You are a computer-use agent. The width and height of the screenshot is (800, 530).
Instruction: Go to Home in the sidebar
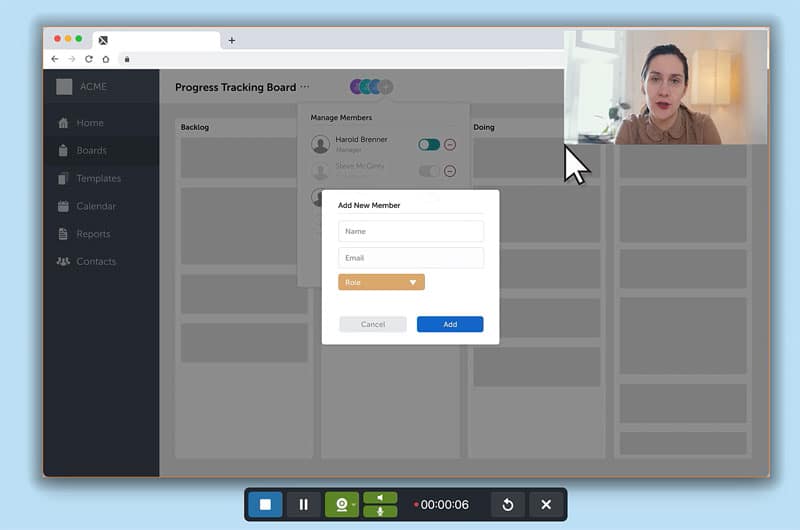click(90, 123)
